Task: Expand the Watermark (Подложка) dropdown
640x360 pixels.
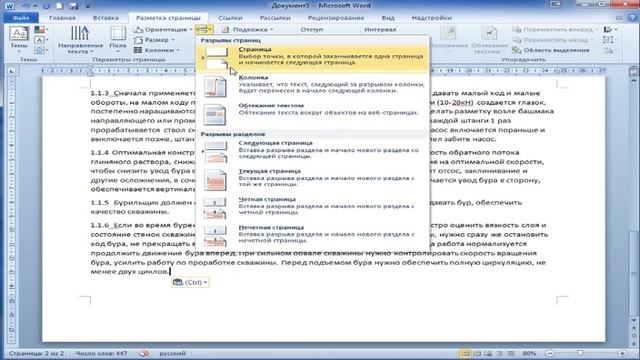Action: [248, 30]
